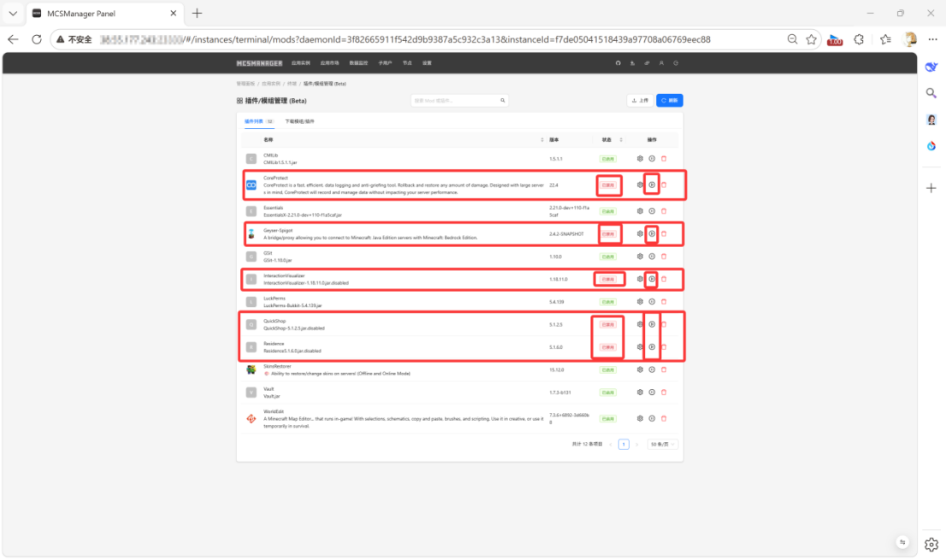Open sidebar settings gear at bottom right
946x560 pixels.
point(931,545)
